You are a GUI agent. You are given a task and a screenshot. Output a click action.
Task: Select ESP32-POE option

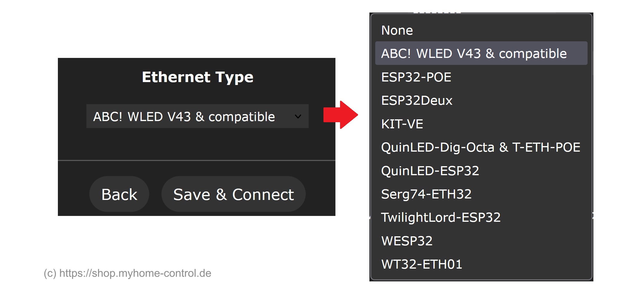click(x=481, y=77)
